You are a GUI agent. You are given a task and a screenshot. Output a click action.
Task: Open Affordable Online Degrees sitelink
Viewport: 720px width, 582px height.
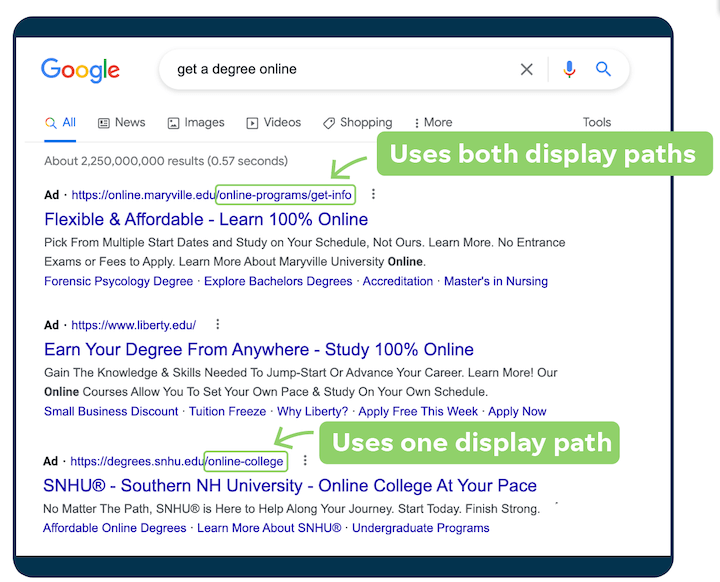[x=115, y=528]
